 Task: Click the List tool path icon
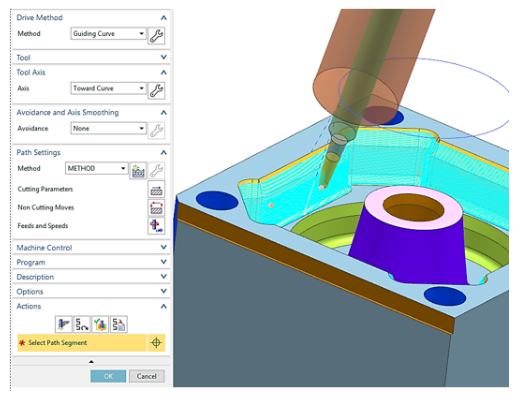[x=118, y=324]
